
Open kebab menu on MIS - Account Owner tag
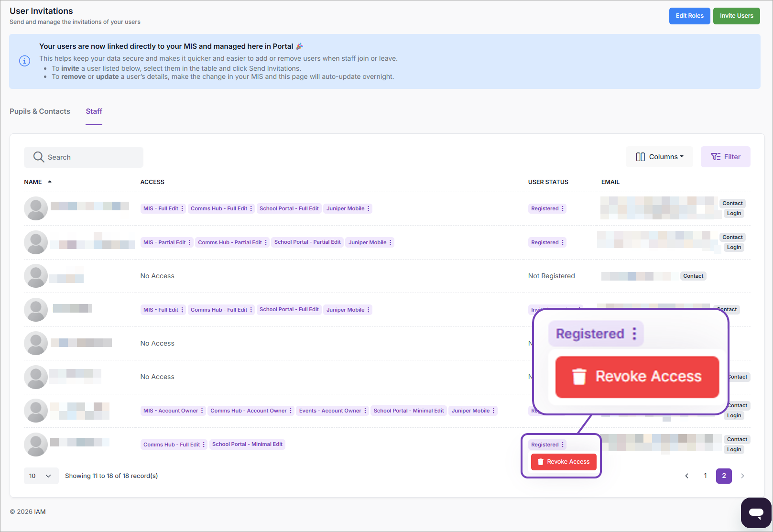(x=202, y=411)
